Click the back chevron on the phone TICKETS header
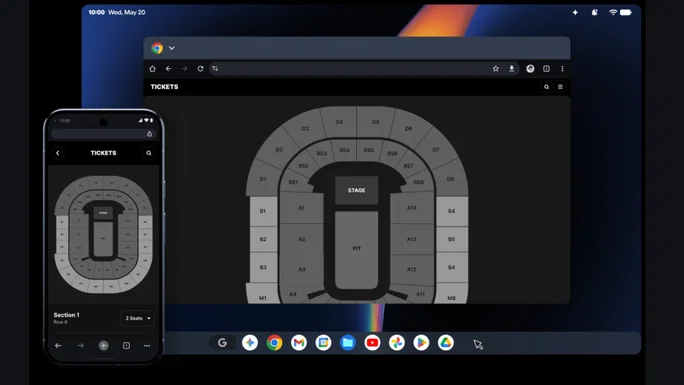 [x=58, y=153]
